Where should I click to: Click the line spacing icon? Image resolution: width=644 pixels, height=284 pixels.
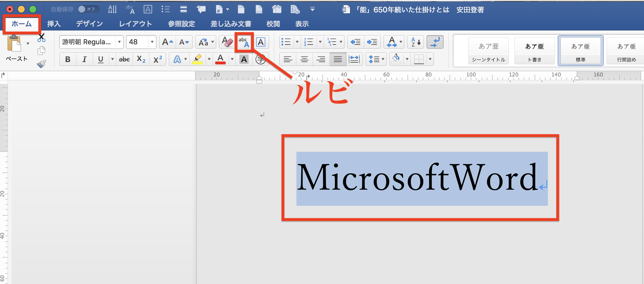click(x=374, y=60)
